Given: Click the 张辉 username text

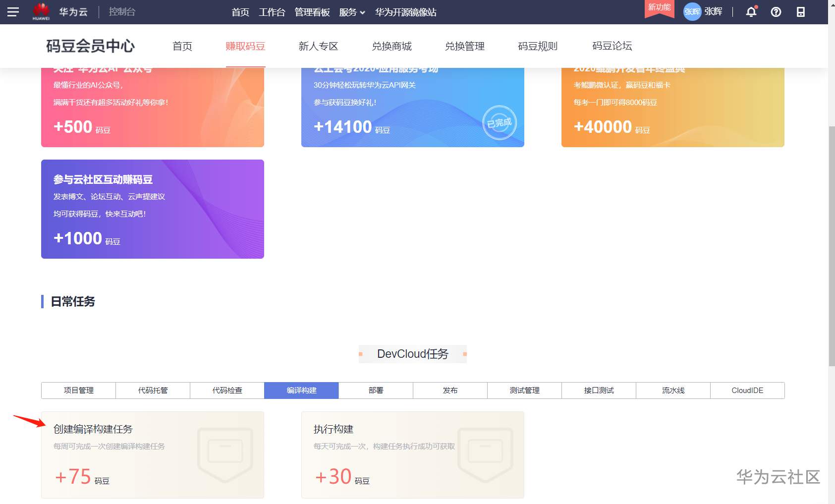Looking at the screenshot, I should tap(713, 11).
